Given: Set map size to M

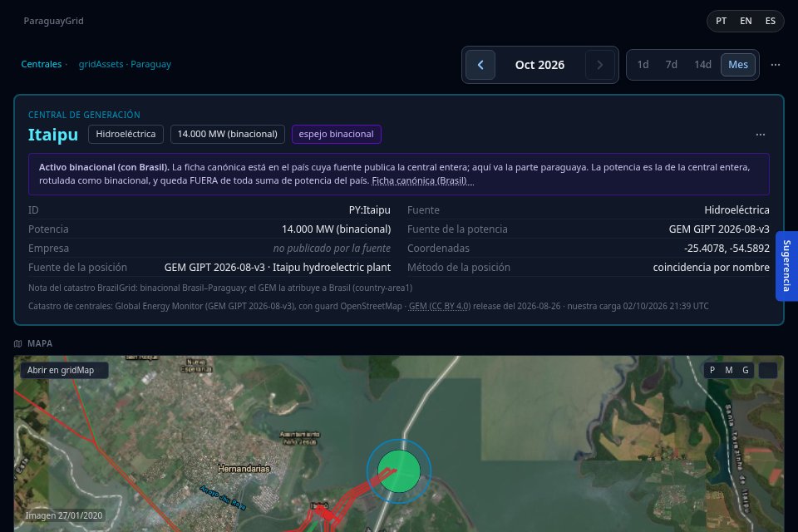Looking at the screenshot, I should 729,370.
